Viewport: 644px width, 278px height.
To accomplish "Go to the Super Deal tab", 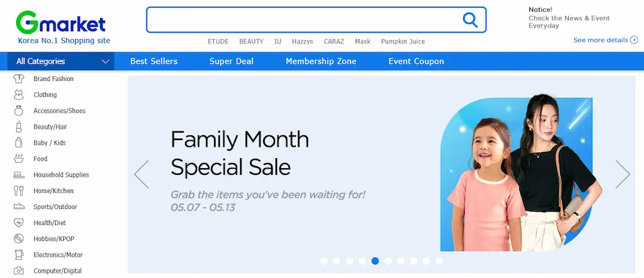I will (x=231, y=62).
